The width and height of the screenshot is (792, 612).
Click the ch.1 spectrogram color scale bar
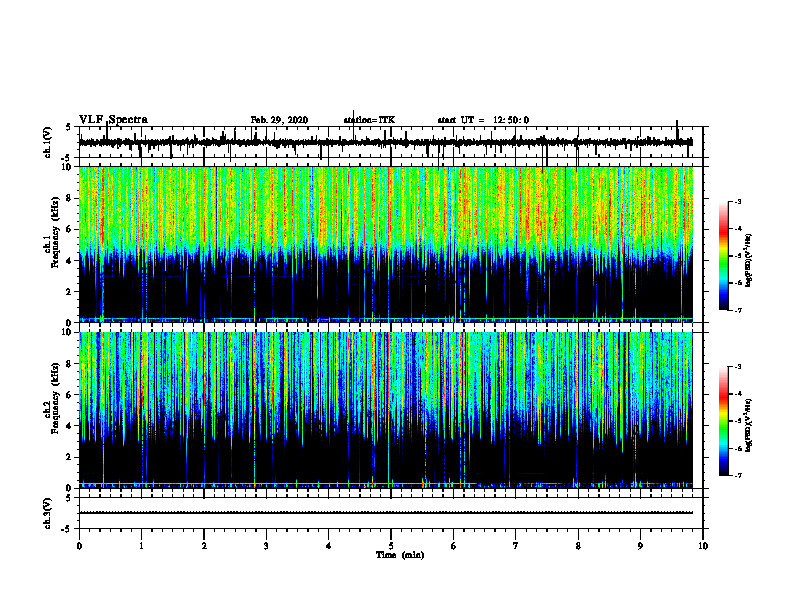coord(724,256)
